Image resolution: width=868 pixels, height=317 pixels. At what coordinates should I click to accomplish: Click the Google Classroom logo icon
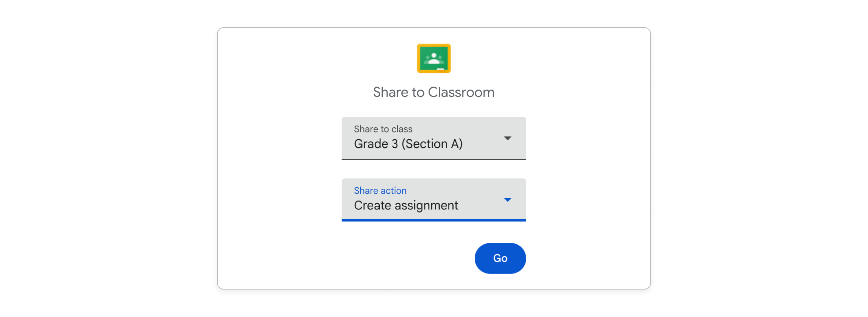click(x=433, y=58)
